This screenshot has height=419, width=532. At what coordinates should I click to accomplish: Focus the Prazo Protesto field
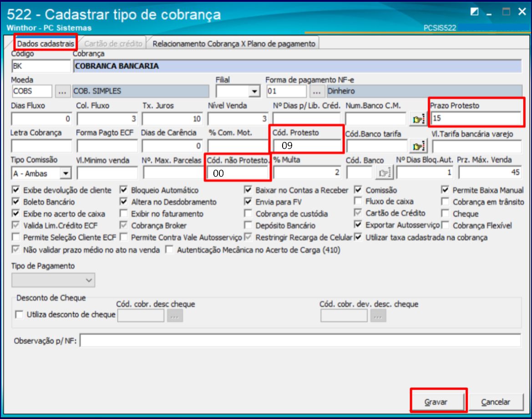pos(476,118)
